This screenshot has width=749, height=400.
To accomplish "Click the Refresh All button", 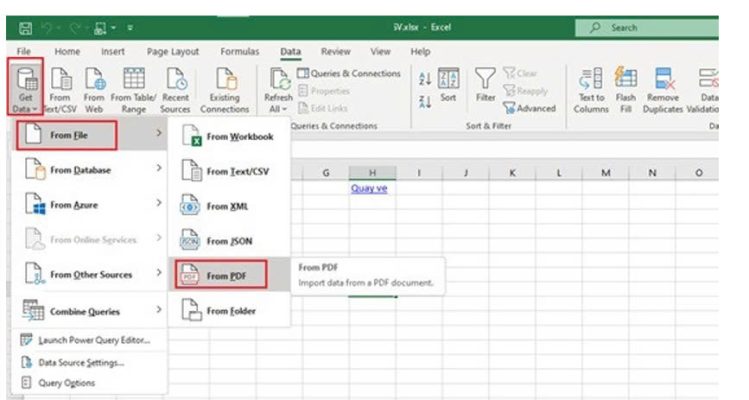I will coord(278,90).
